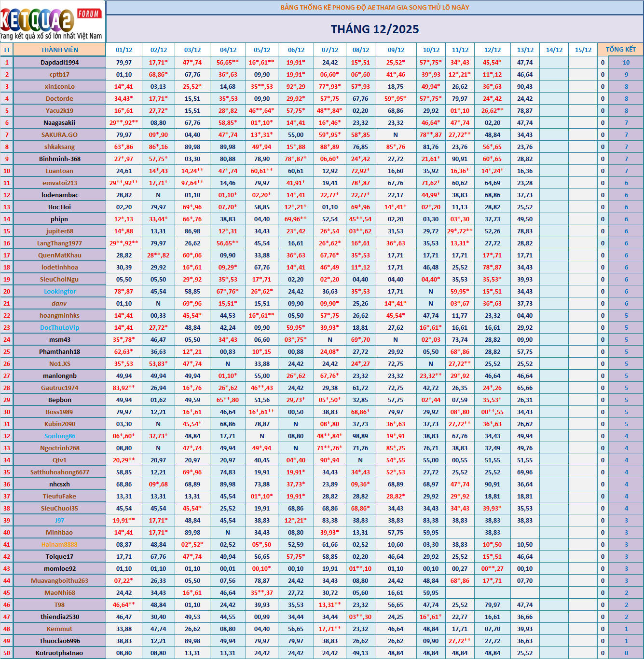Select row number 50 in TT column

[7, 653]
